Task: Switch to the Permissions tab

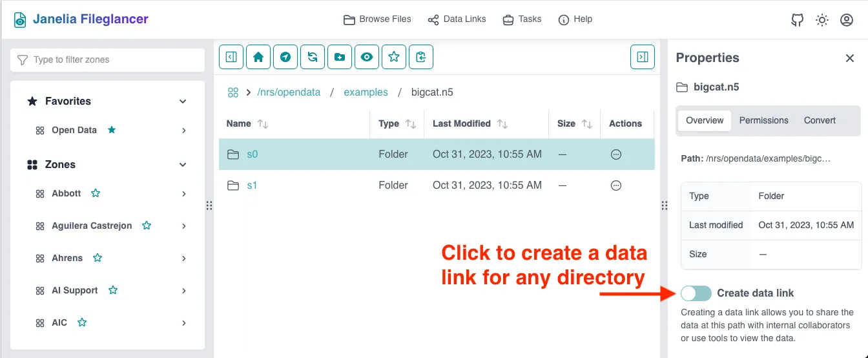Action: 763,120
